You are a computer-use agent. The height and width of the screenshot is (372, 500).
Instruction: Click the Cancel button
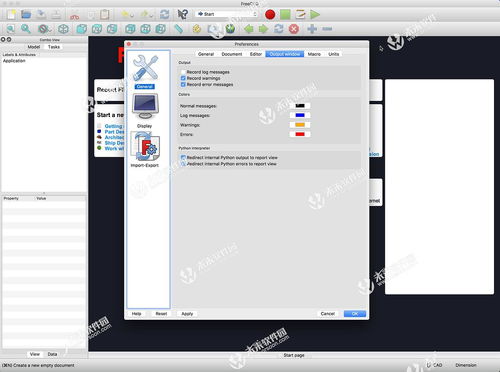tap(327, 314)
